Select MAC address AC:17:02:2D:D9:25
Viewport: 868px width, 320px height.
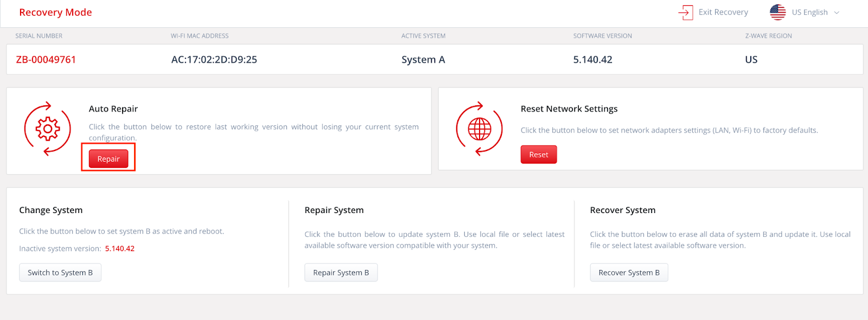214,60
